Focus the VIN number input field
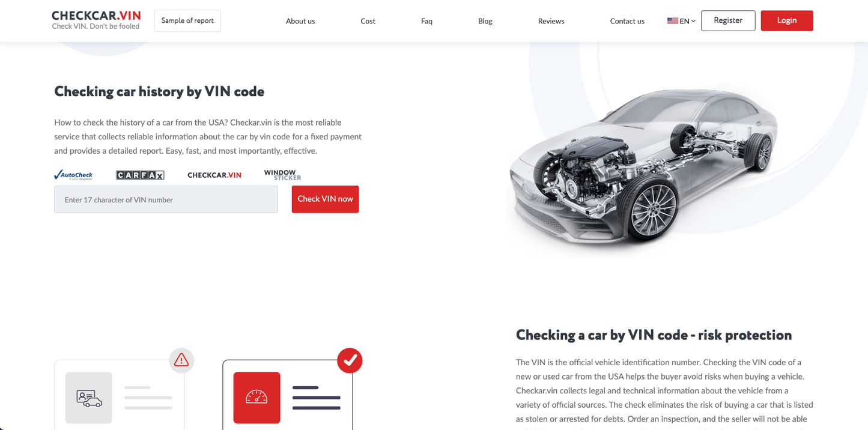This screenshot has width=868, height=430. tap(166, 199)
